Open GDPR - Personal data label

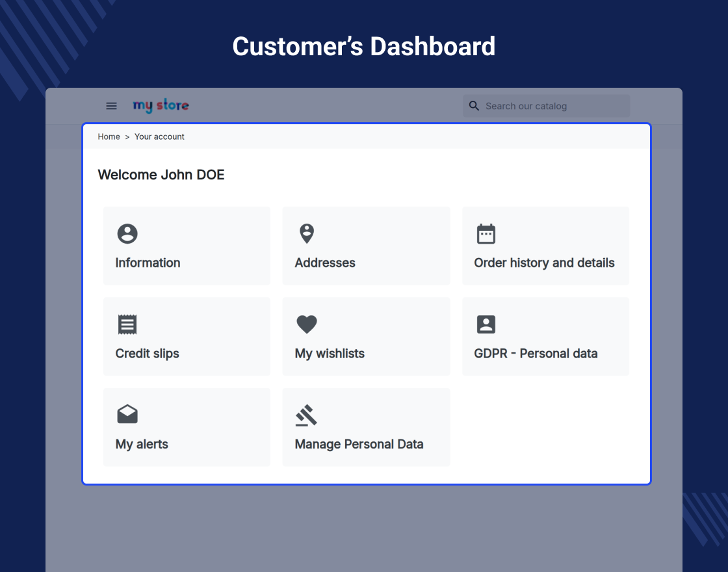(x=536, y=354)
